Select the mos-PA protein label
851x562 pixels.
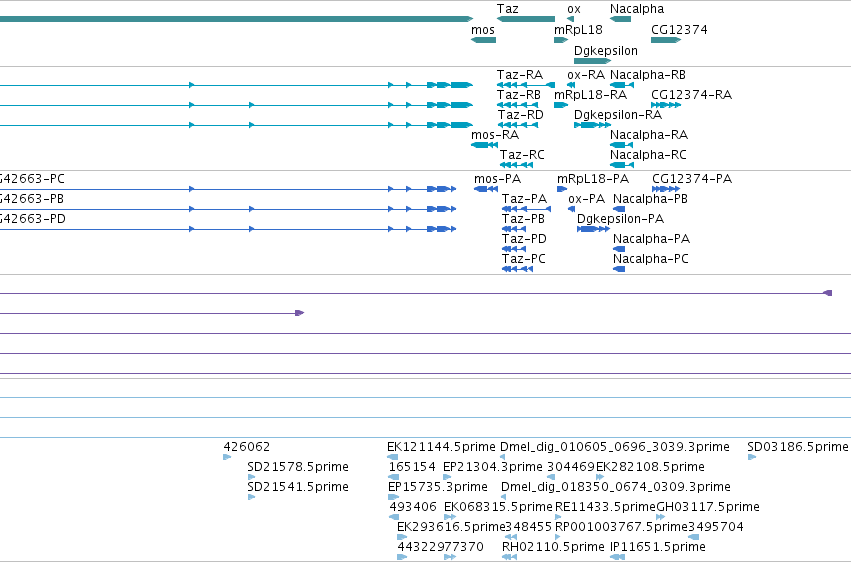(497, 178)
